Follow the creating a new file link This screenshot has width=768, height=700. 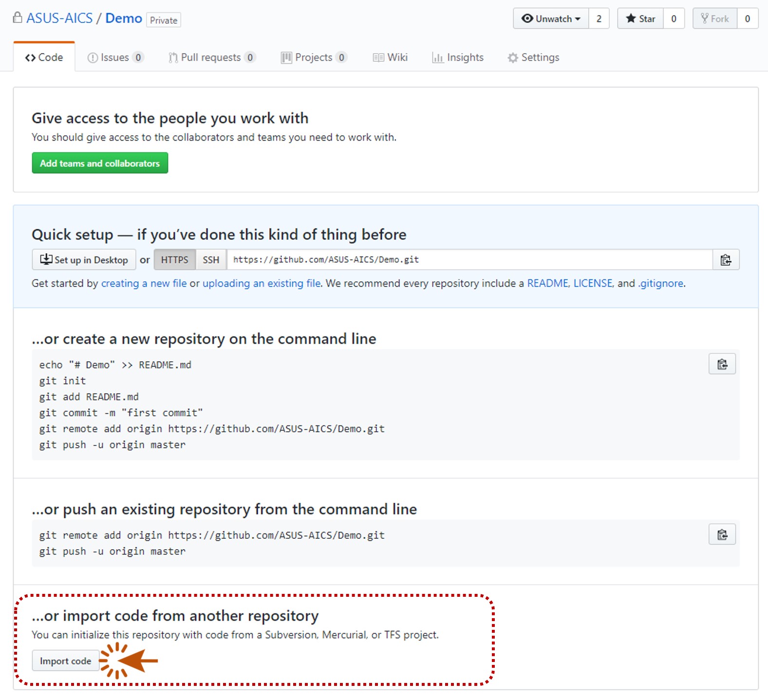point(144,283)
